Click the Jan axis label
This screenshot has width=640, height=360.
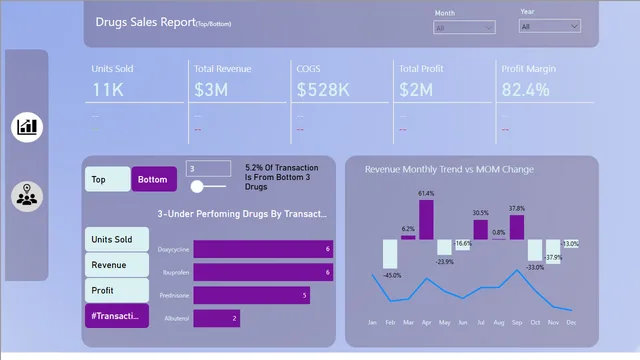(372, 322)
